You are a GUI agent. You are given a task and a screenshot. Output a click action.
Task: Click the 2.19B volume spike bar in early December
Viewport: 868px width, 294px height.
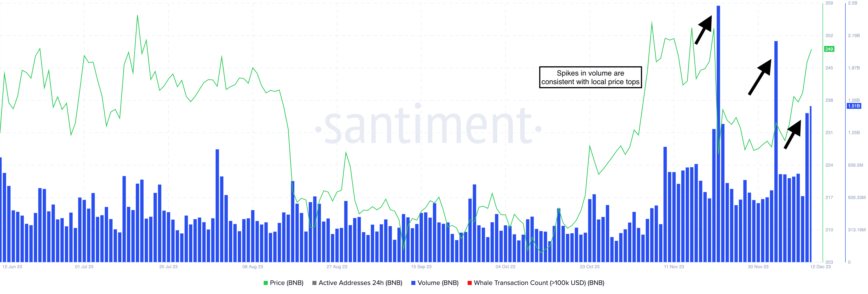(776, 152)
